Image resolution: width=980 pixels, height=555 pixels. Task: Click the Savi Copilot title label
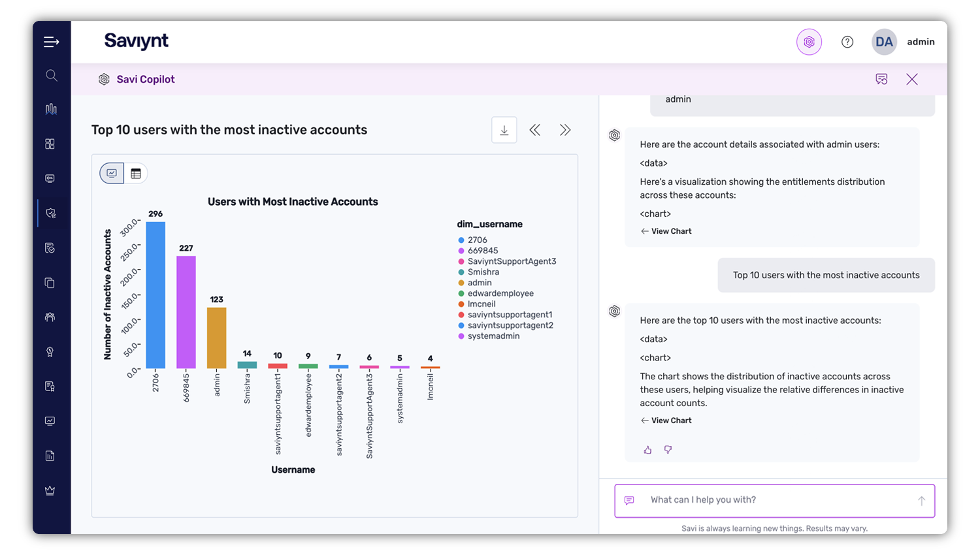click(x=146, y=79)
